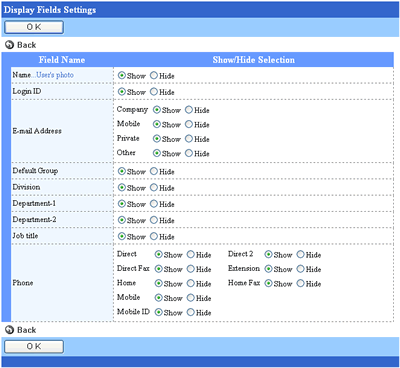The width and height of the screenshot is (400, 368).
Task: Select Hide for Home Fax
Action: [300, 283]
